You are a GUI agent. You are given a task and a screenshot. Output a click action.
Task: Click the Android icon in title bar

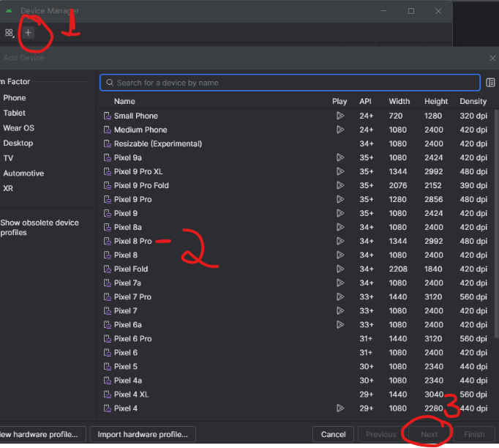click(8, 11)
